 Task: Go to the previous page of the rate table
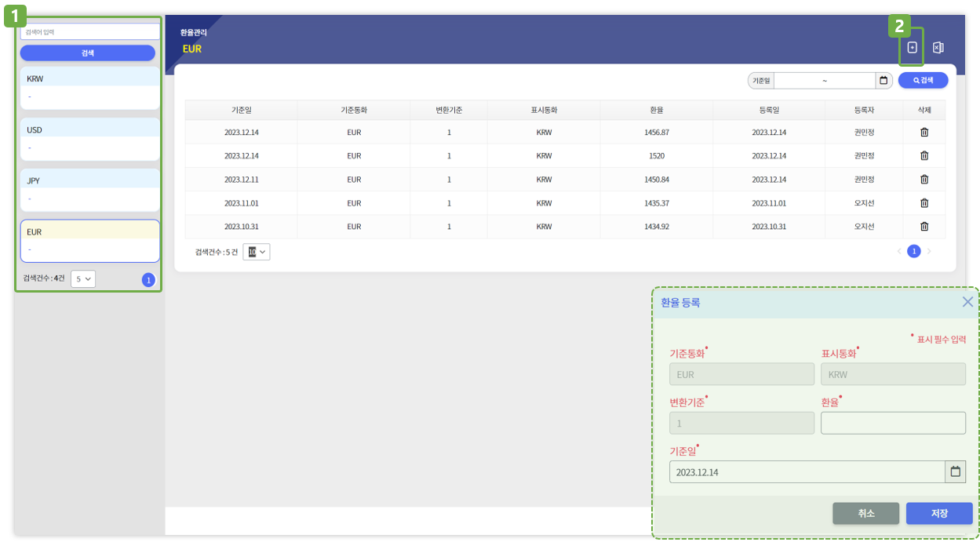click(x=899, y=252)
